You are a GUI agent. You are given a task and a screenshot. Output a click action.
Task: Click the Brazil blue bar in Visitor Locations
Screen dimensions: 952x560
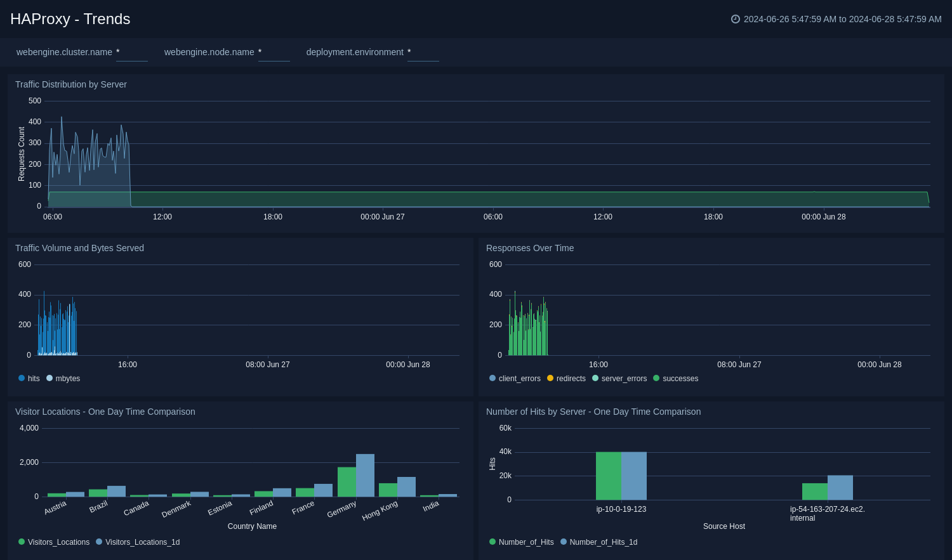(x=116, y=492)
